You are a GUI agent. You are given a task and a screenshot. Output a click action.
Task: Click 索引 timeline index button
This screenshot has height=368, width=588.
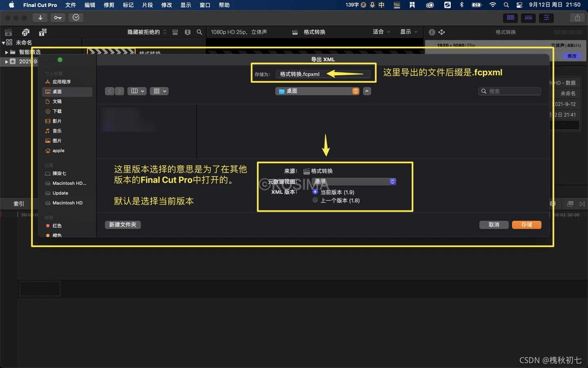(x=19, y=204)
